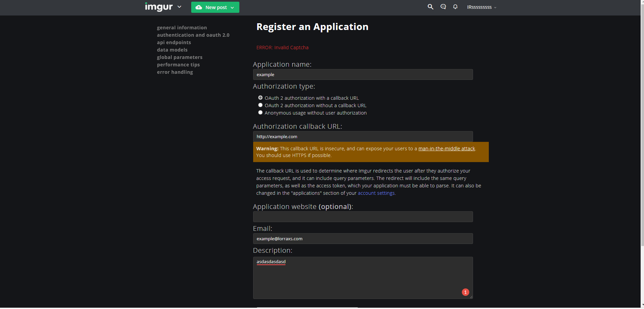Click the red spell-check badge in Description
Image resolution: width=644 pixels, height=309 pixels.
465,292
